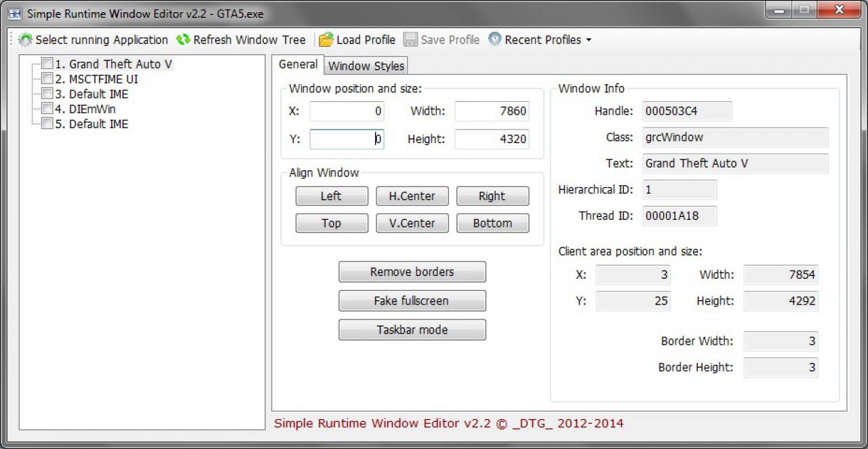Select the 5. Default IME tree entry
The image size is (868, 449).
point(92,123)
